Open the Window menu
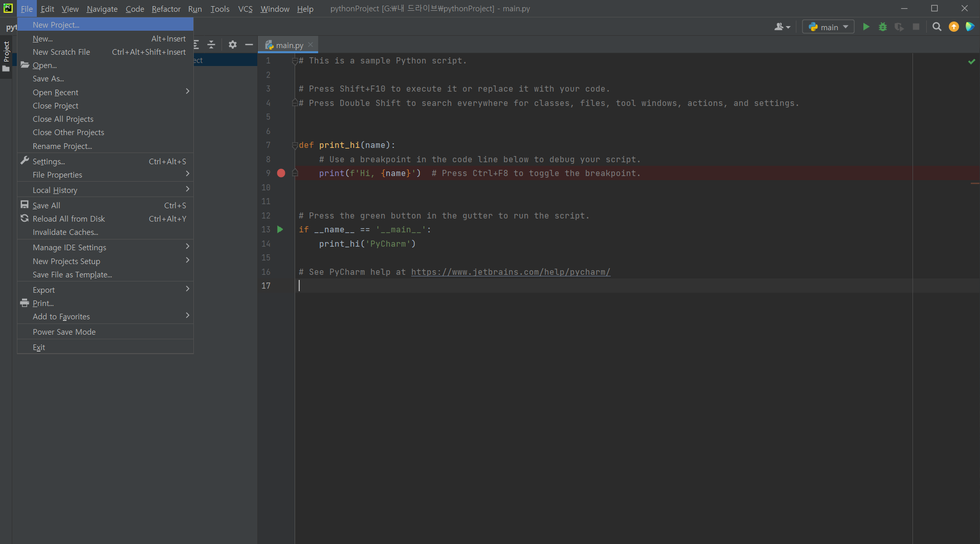Viewport: 980px width, 544px height. pos(275,9)
